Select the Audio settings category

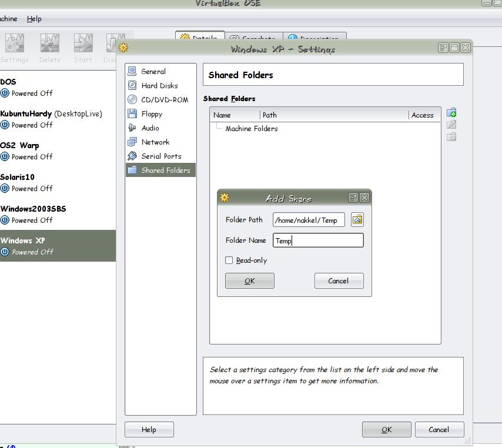point(150,128)
